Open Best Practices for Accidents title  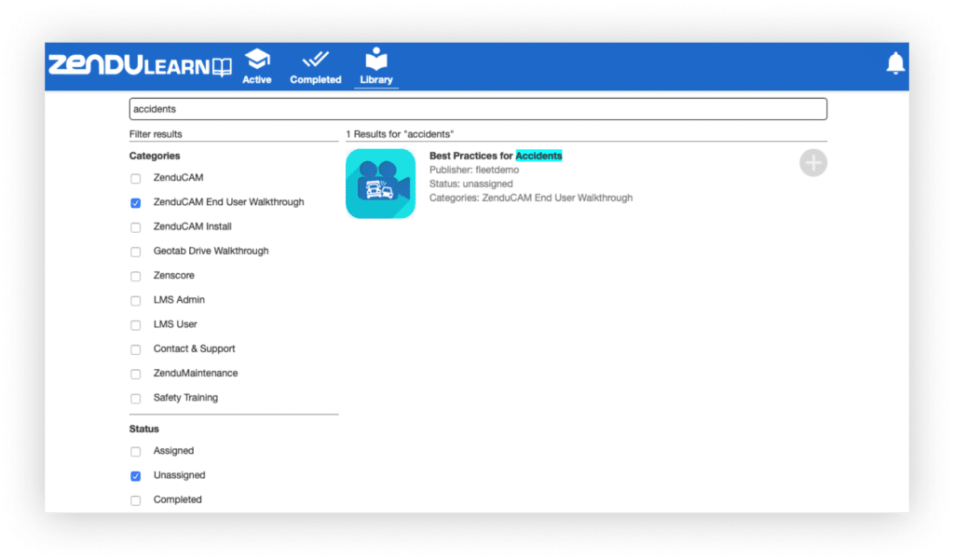click(x=496, y=156)
